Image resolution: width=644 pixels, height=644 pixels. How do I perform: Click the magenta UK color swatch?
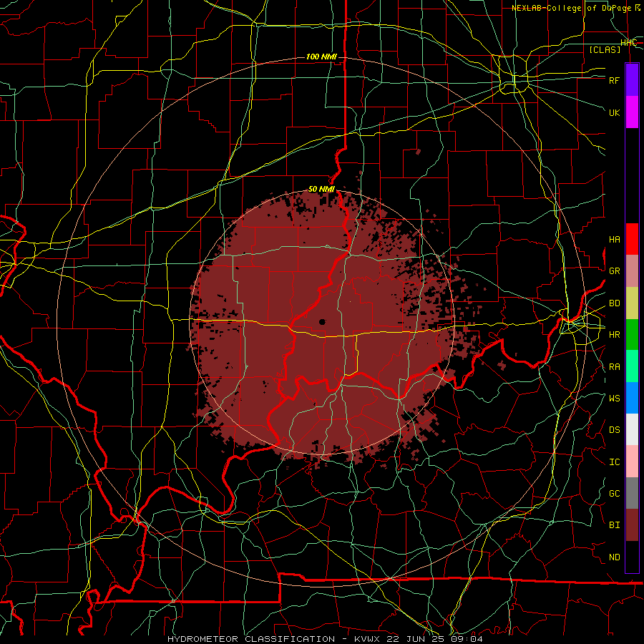pos(632,112)
